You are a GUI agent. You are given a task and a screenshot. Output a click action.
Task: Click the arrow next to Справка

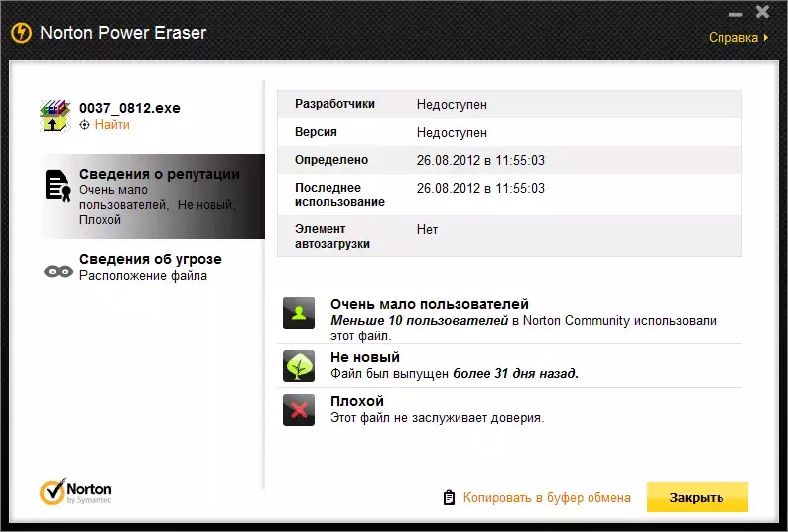tap(765, 37)
